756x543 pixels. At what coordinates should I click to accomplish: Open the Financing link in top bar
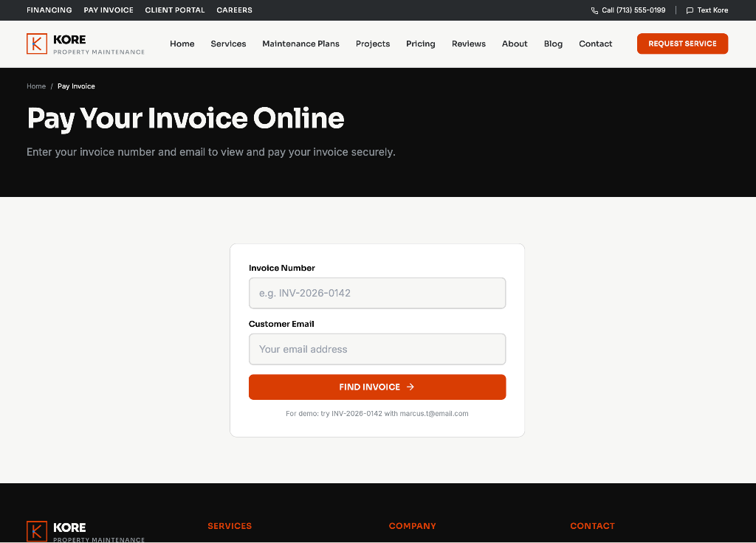tap(49, 10)
